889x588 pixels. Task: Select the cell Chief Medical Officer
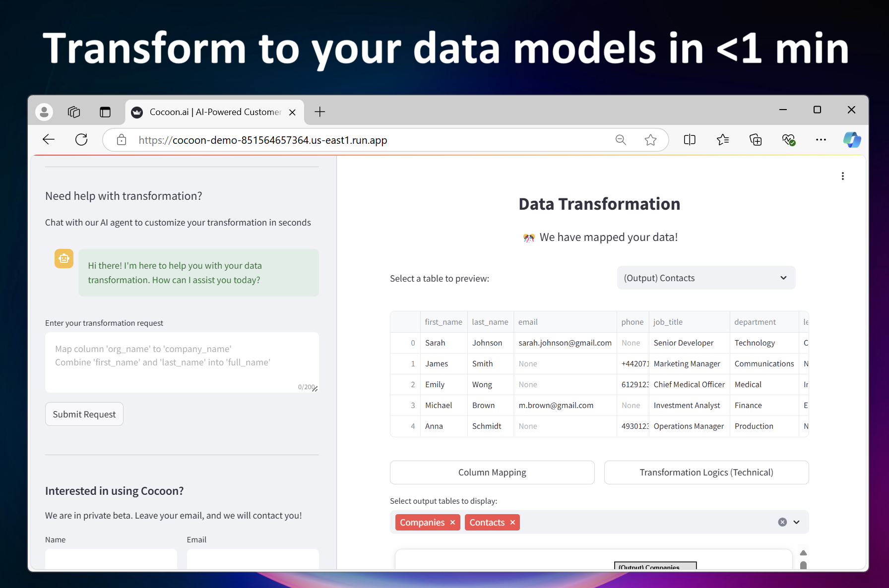pos(689,384)
